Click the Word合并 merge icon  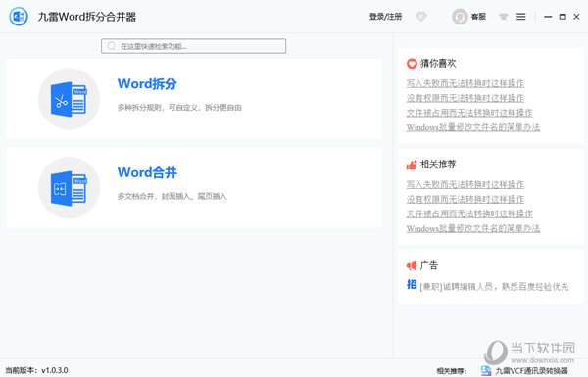pyautogui.click(x=69, y=188)
